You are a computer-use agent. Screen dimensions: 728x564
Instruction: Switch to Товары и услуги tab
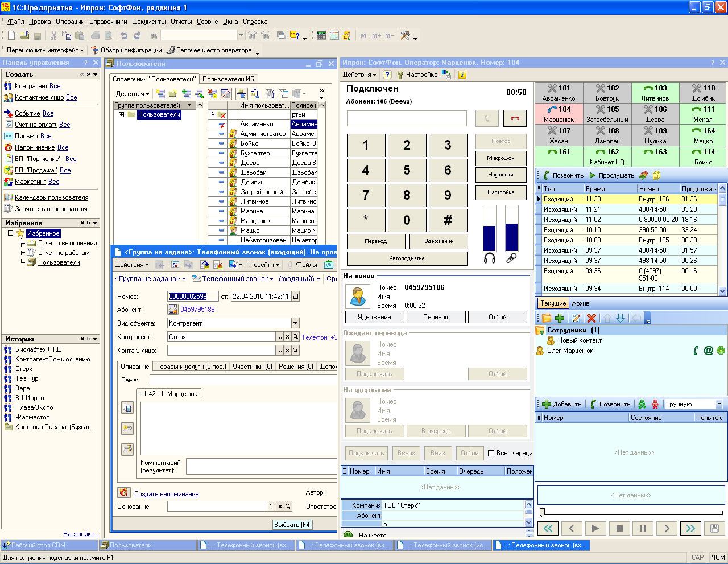tap(191, 367)
